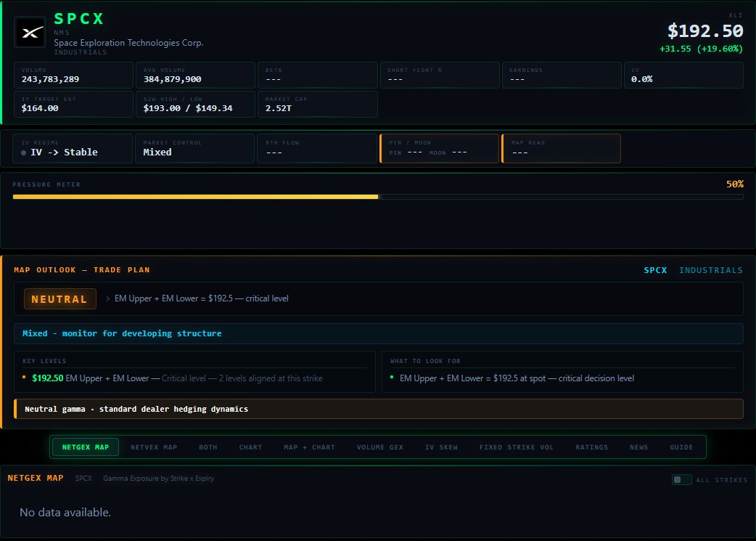Click the Earnings stat card

562,76
